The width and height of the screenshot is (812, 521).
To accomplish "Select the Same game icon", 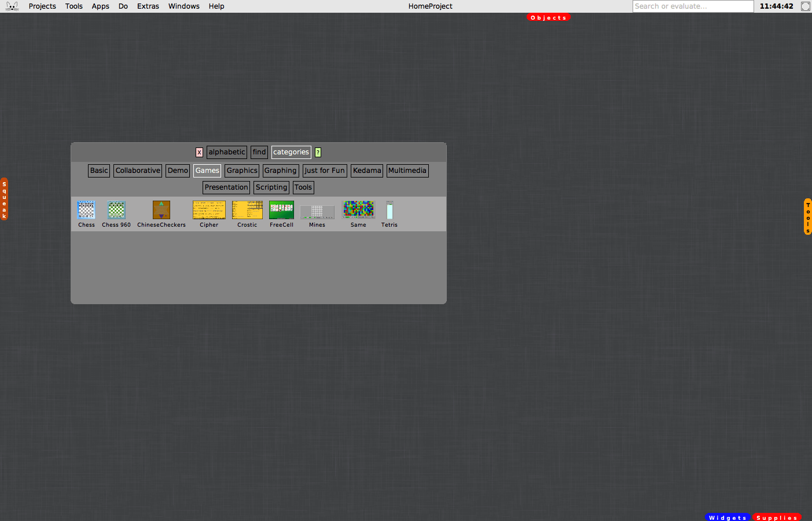I will [358, 209].
